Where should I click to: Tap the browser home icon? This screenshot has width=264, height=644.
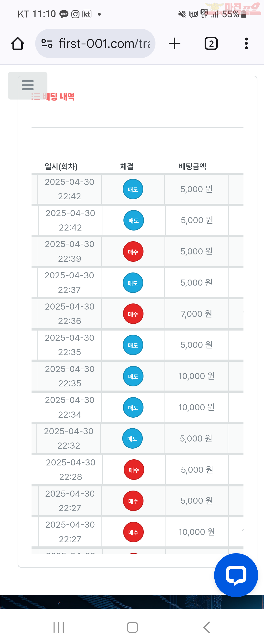coord(18,43)
